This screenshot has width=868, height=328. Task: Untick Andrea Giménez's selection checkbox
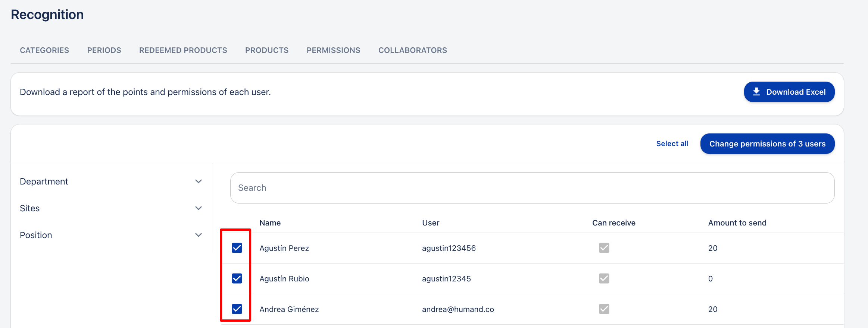237,309
